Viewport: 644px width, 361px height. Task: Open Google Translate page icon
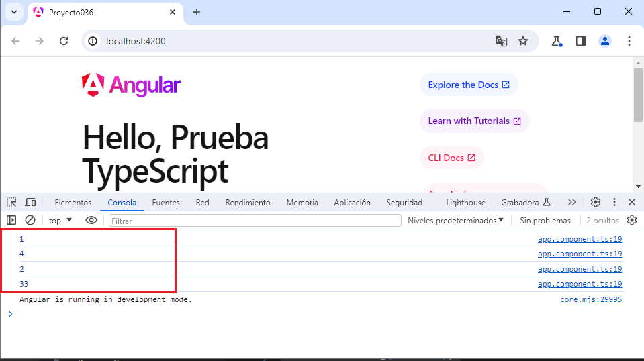pos(502,41)
